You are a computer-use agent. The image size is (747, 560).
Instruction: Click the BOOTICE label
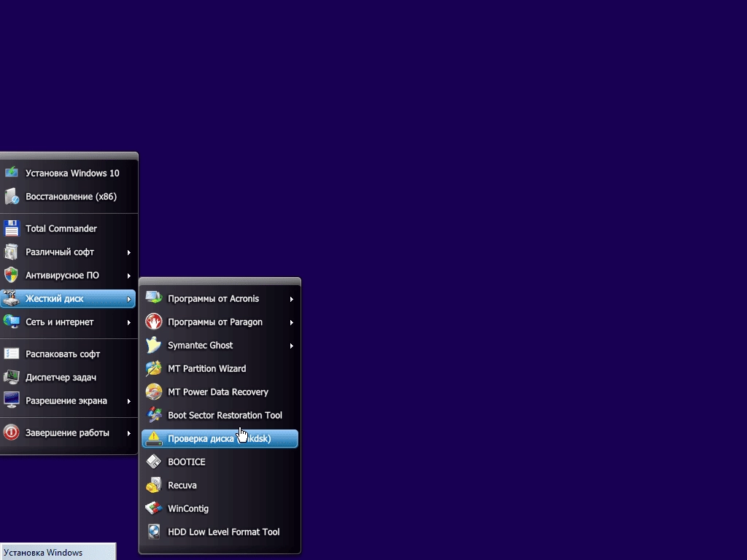point(186,462)
